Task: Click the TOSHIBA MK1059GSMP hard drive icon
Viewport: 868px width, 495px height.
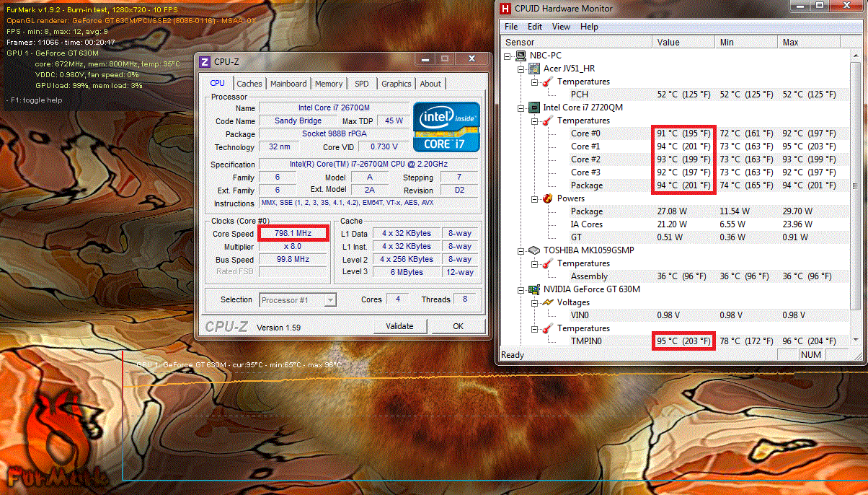Action: (x=534, y=250)
